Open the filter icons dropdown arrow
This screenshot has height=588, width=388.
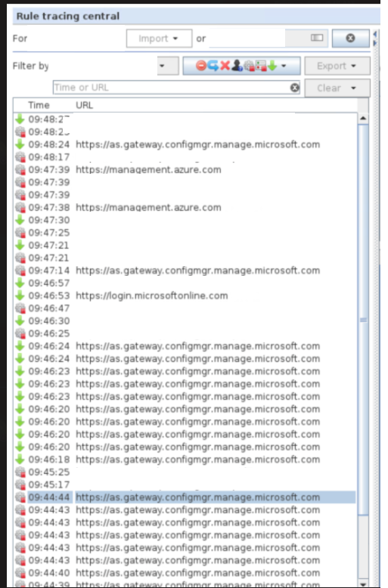click(x=284, y=66)
